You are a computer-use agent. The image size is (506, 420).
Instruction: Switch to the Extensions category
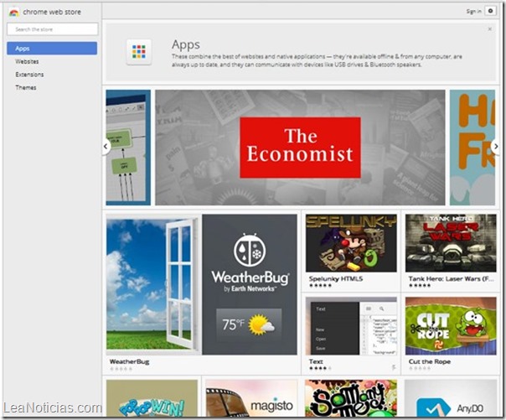(x=29, y=75)
